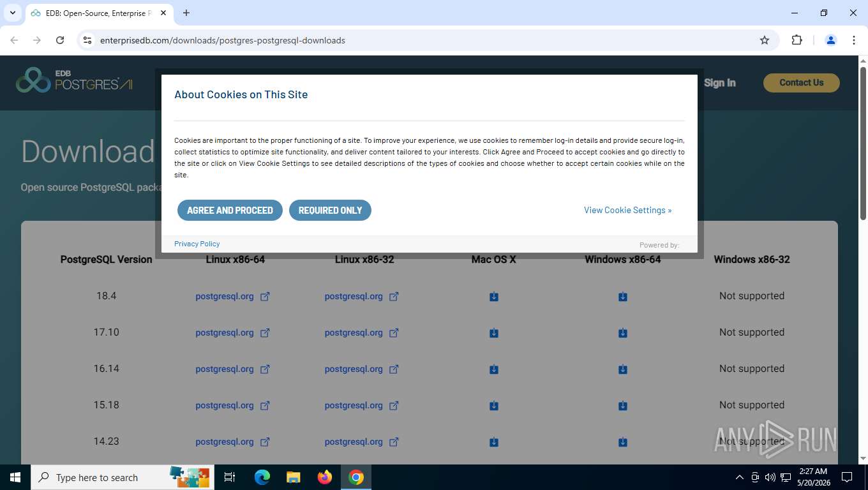This screenshot has height=490, width=868.
Task: Select the EDB Open-Source tab
Action: click(x=99, y=13)
